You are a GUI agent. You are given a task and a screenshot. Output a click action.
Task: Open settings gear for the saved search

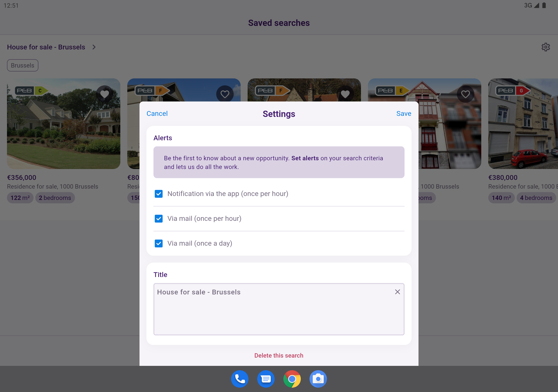tap(546, 47)
